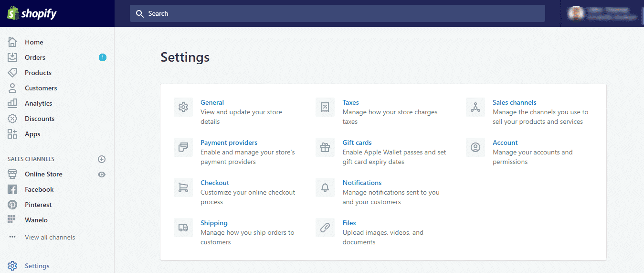Viewport: 644px width, 273px height.
Task: Go to Orders in sidebar
Action: click(35, 57)
